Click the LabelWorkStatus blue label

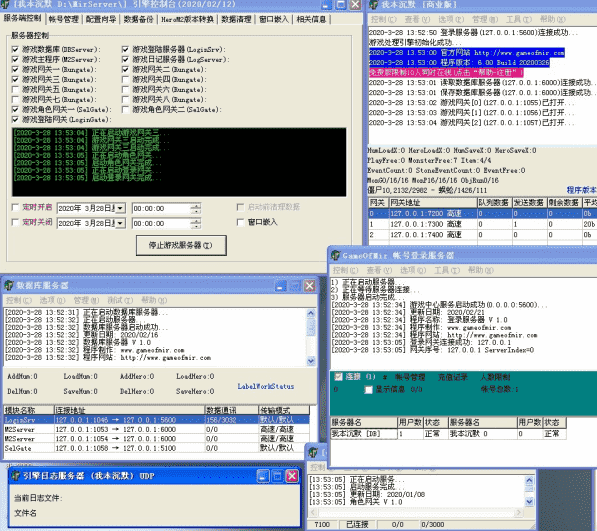pyautogui.click(x=266, y=386)
